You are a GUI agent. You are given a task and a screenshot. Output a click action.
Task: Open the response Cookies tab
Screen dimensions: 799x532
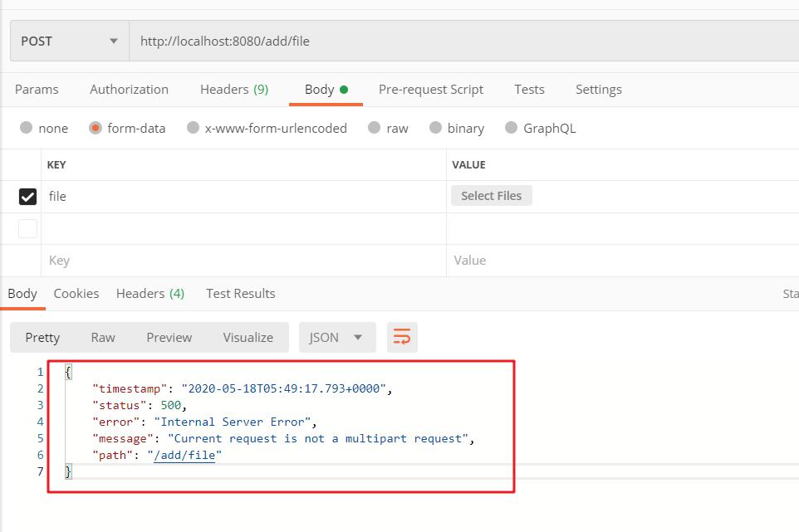(x=76, y=294)
